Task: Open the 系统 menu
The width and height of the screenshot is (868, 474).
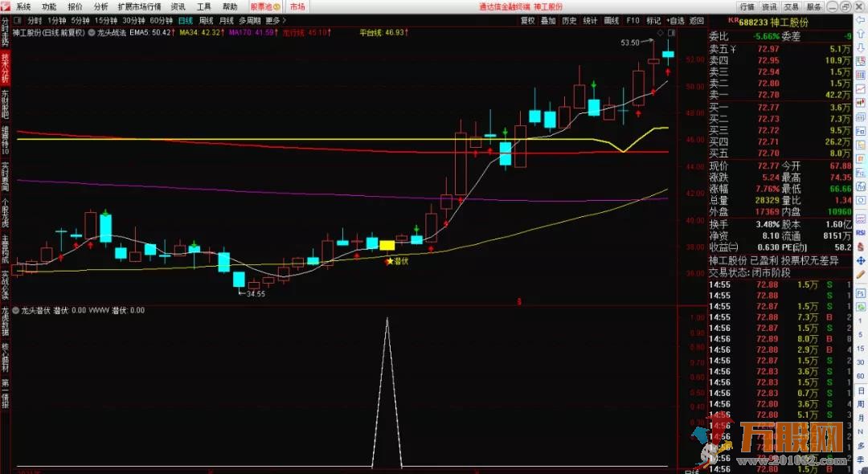Action: (23, 6)
